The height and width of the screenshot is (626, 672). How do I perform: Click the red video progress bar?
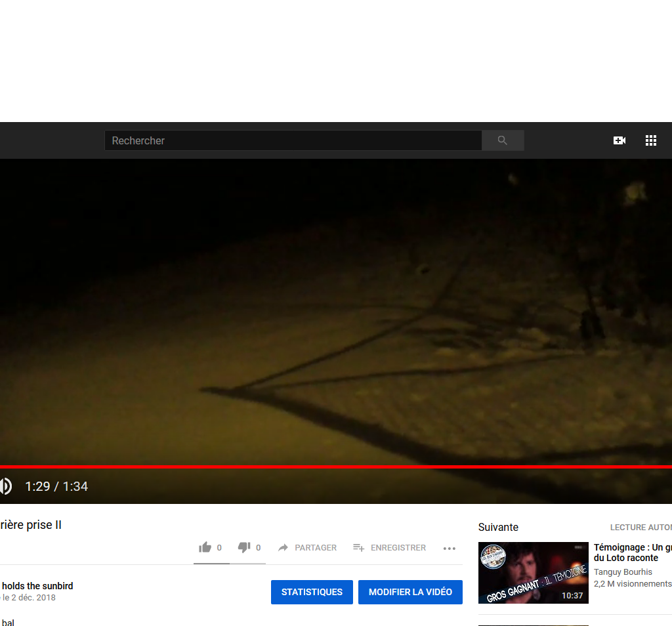point(328,467)
